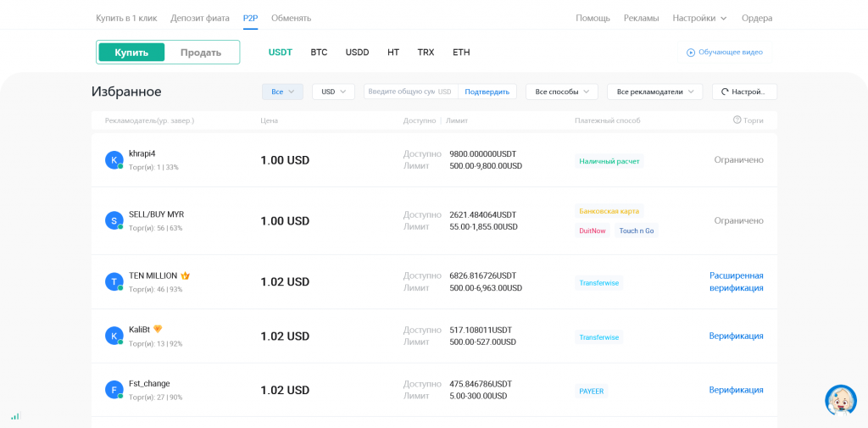The width and height of the screenshot is (868, 428).
Task: Click the Fst_change advertiser name
Action: pyautogui.click(x=149, y=384)
